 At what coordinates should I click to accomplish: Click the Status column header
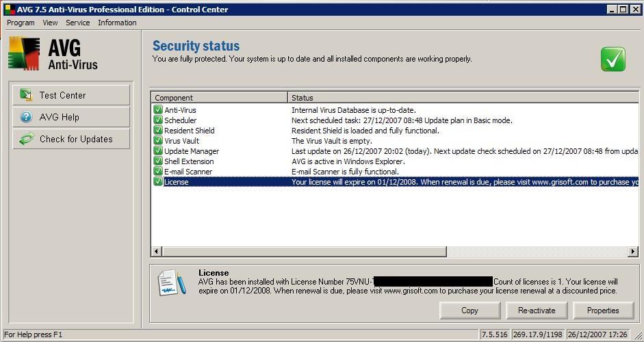click(x=463, y=98)
